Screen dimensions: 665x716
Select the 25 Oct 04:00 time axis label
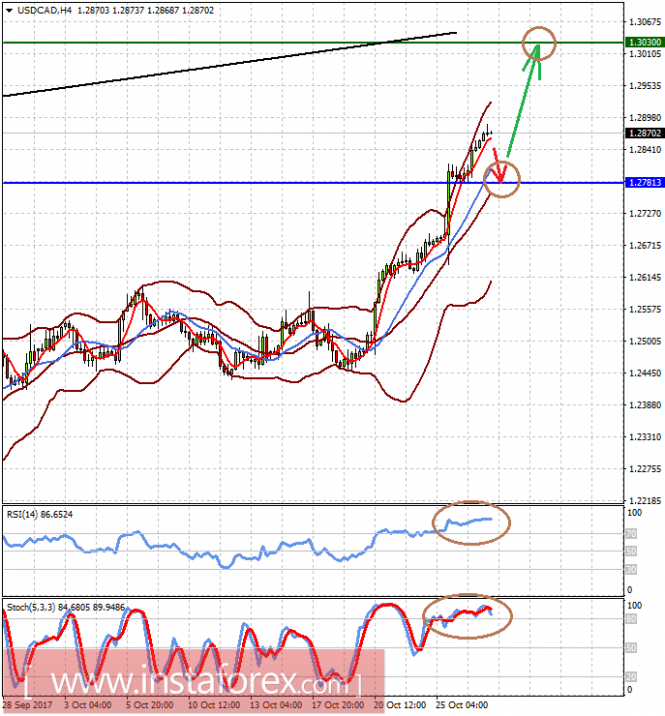[461, 705]
